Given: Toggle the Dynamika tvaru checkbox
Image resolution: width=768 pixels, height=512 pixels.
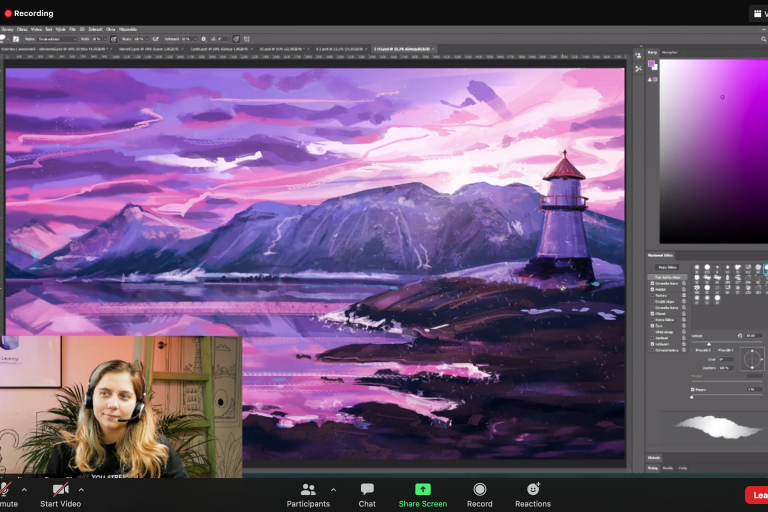Looking at the screenshot, I should pos(651,283).
